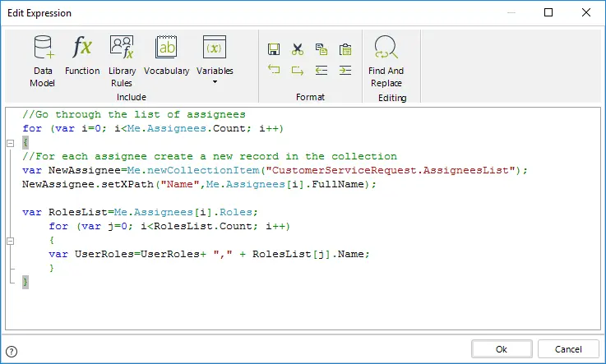Image resolution: width=606 pixels, height=364 pixels.
Task: Expand the Variables dropdown arrow
Action: [x=215, y=82]
